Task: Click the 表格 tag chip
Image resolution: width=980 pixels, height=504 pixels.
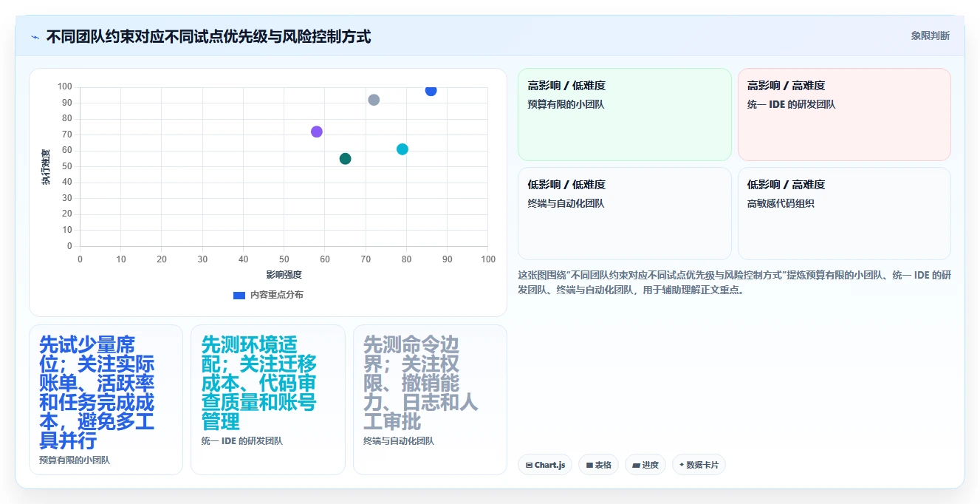Action: pos(598,465)
